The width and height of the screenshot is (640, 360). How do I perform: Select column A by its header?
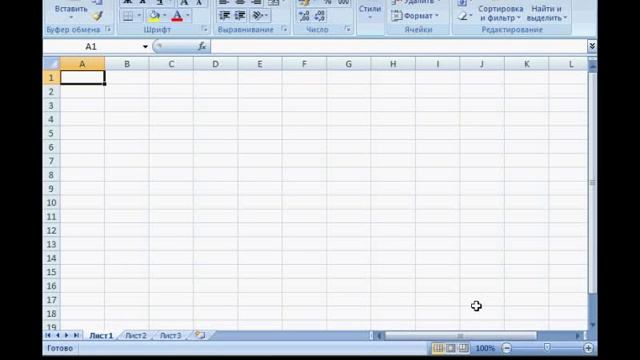pos(82,64)
